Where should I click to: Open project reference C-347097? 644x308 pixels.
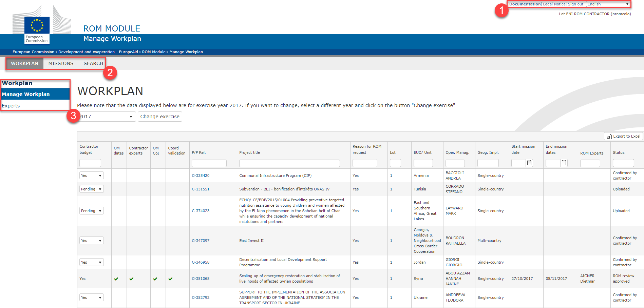click(201, 241)
